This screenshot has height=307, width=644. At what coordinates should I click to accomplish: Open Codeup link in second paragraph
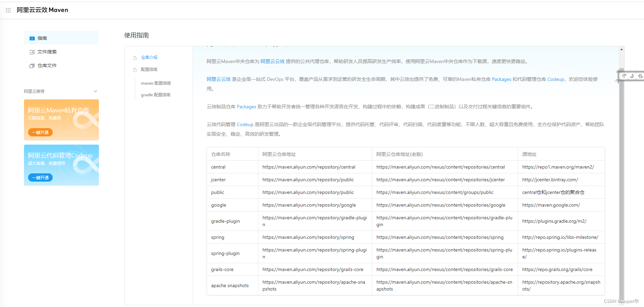[556, 79]
